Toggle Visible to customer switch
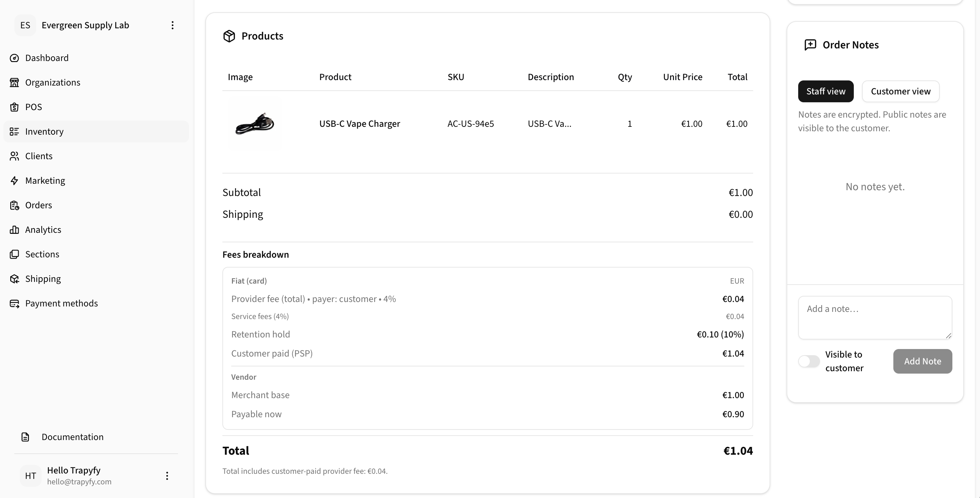 click(809, 361)
